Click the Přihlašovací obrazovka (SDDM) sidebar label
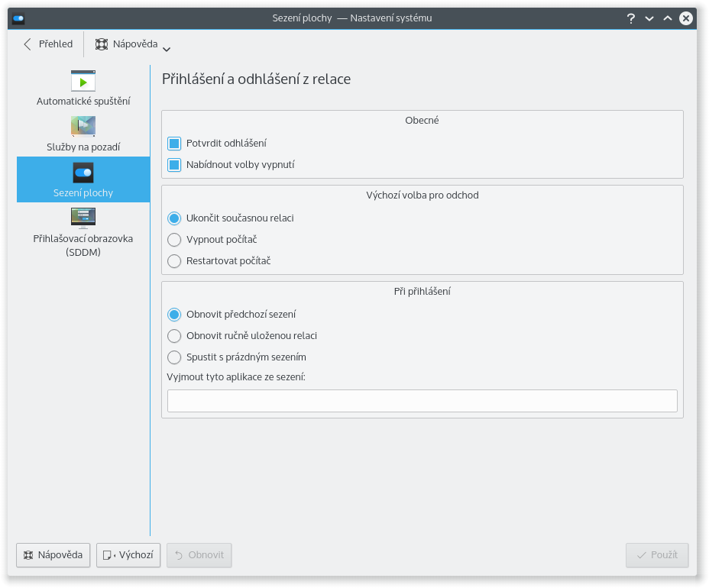The image size is (709, 588). (x=83, y=245)
